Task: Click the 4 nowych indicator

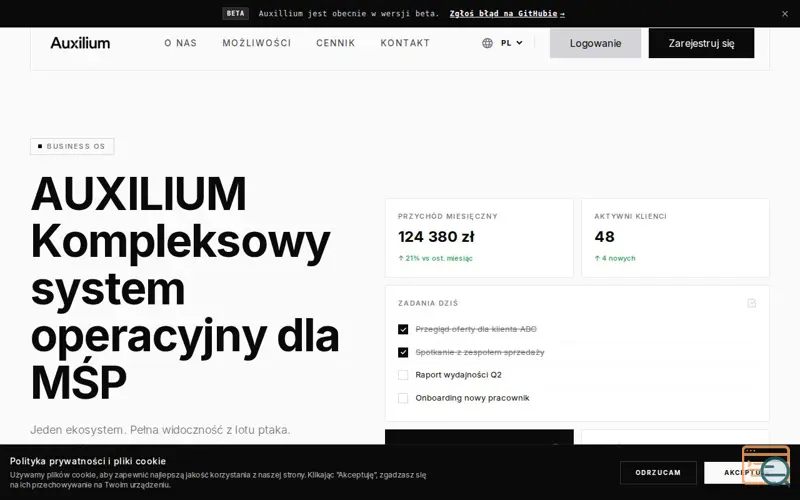Action: 615,258
